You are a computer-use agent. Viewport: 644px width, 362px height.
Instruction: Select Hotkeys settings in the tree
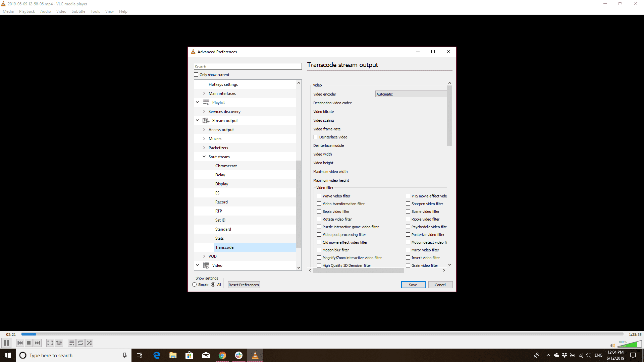coord(223,84)
